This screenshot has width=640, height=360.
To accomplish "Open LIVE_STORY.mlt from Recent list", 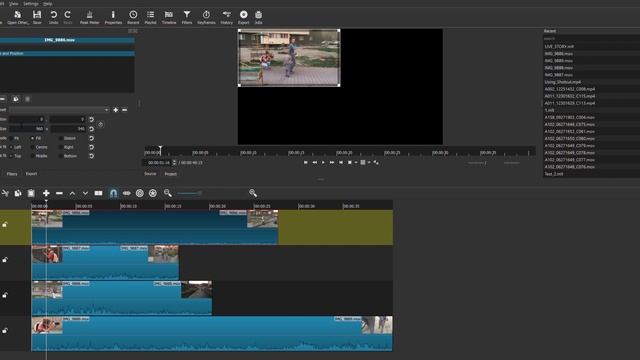I will tap(559, 47).
